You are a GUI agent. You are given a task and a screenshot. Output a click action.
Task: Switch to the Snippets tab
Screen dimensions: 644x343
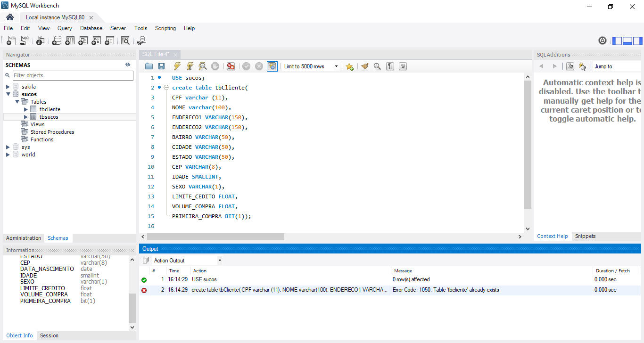click(x=585, y=236)
